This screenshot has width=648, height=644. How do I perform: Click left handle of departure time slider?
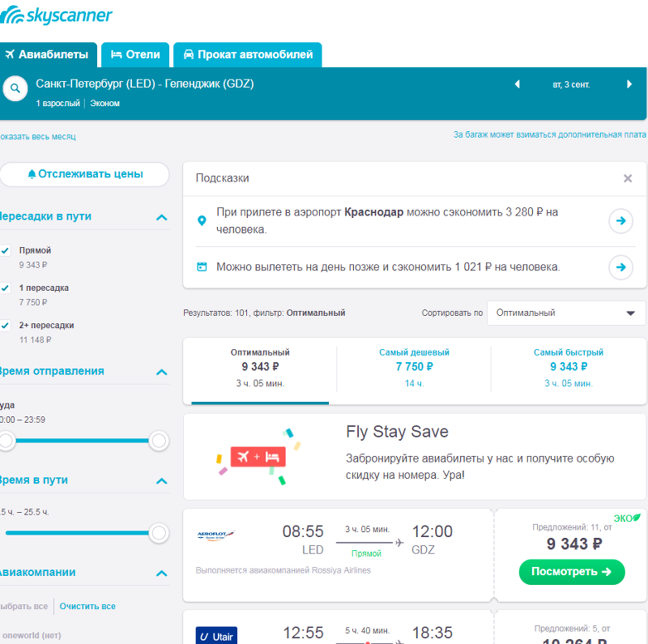[6, 441]
